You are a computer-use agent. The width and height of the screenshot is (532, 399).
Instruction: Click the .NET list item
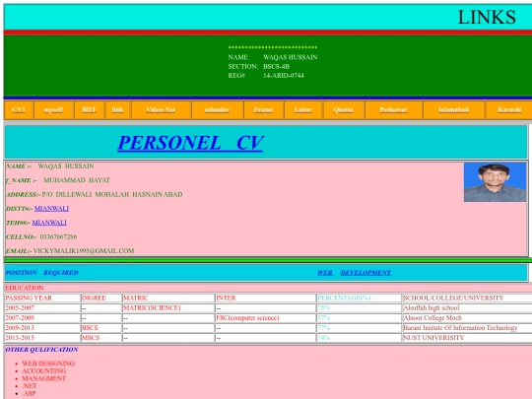point(30,386)
